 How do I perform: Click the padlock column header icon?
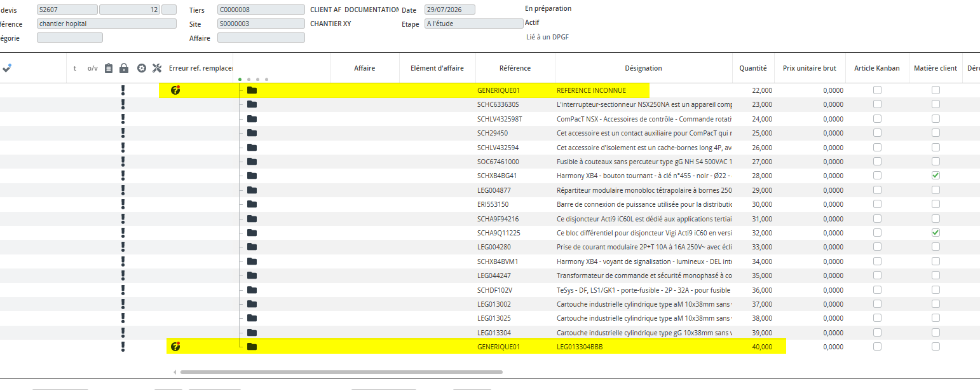(x=124, y=68)
